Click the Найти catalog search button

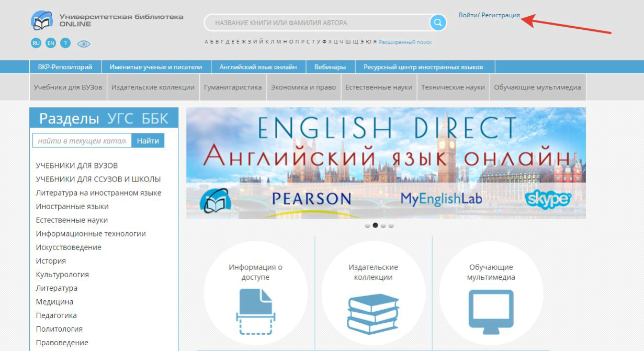point(148,141)
